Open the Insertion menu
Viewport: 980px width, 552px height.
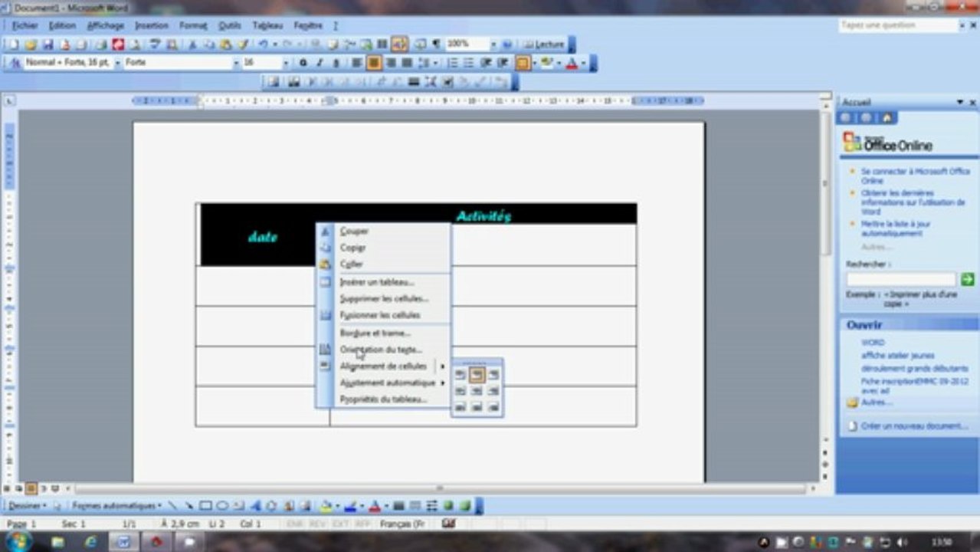coord(151,25)
